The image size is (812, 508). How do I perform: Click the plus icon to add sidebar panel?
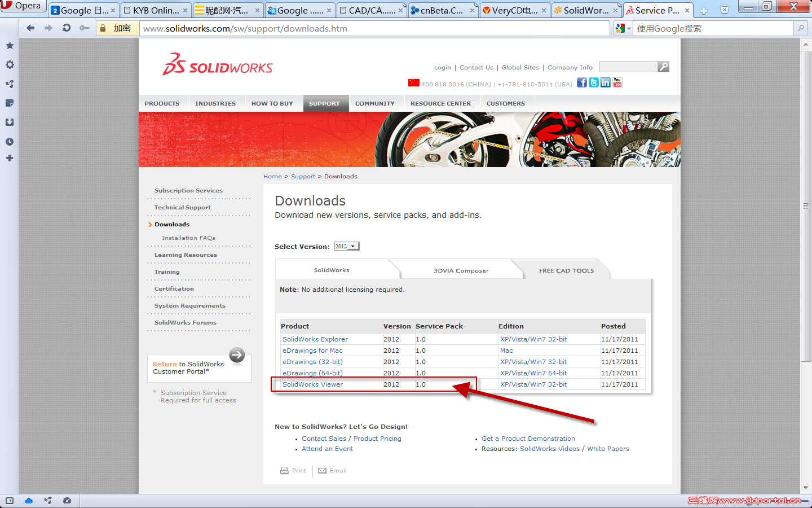pos(10,158)
